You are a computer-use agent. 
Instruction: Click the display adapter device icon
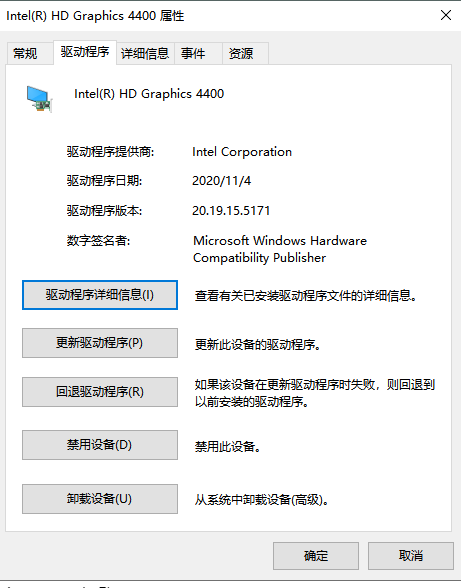point(39,99)
